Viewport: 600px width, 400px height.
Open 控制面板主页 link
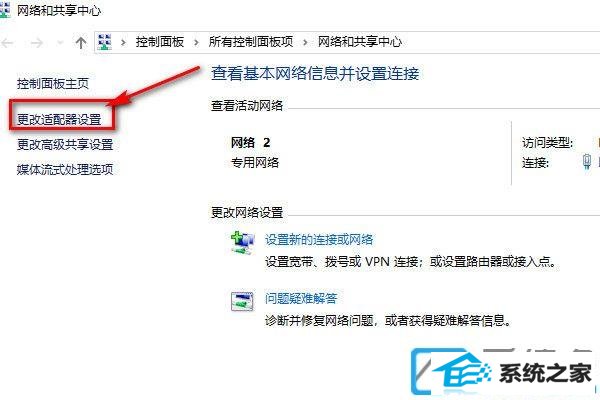pyautogui.click(x=53, y=83)
